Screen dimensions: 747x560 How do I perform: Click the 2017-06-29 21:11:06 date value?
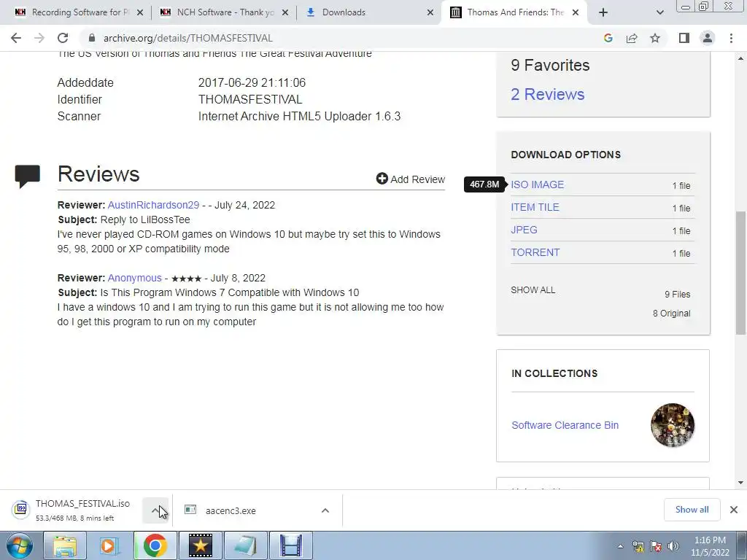pos(252,83)
